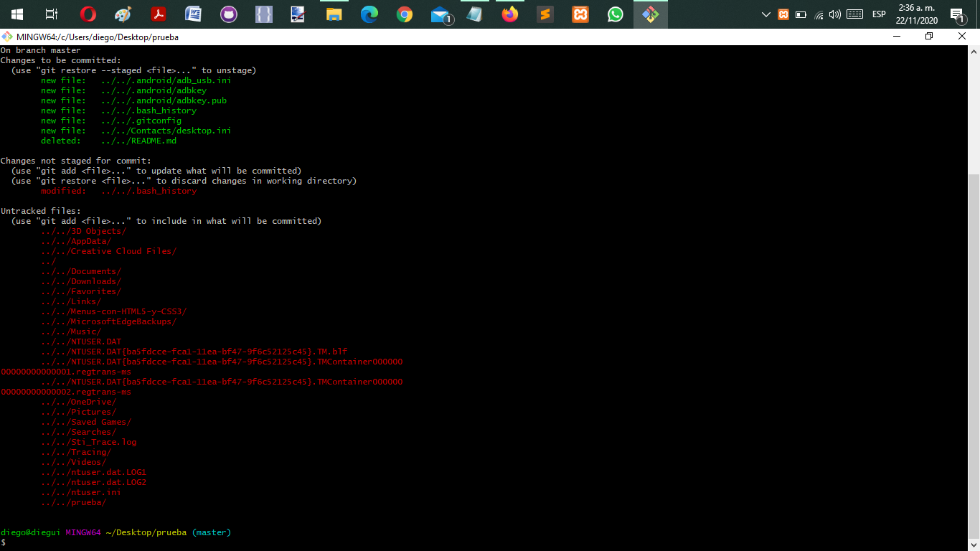The image size is (980, 551).
Task: Click the speaker volume tray icon
Action: 834,14
